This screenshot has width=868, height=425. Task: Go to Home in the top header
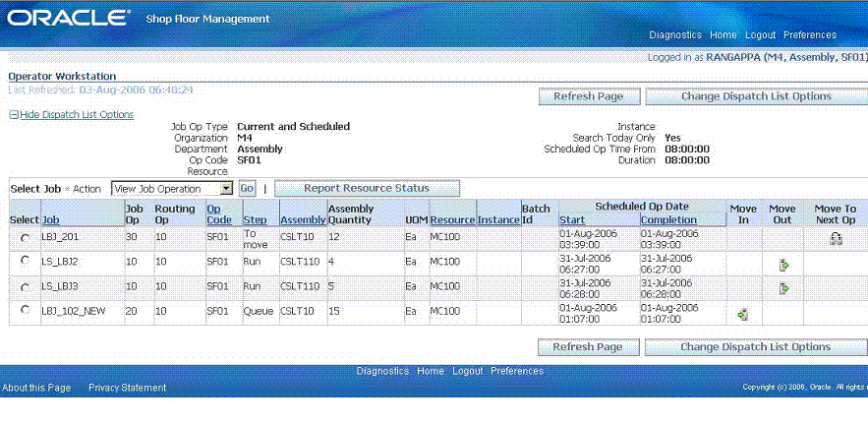(x=723, y=34)
